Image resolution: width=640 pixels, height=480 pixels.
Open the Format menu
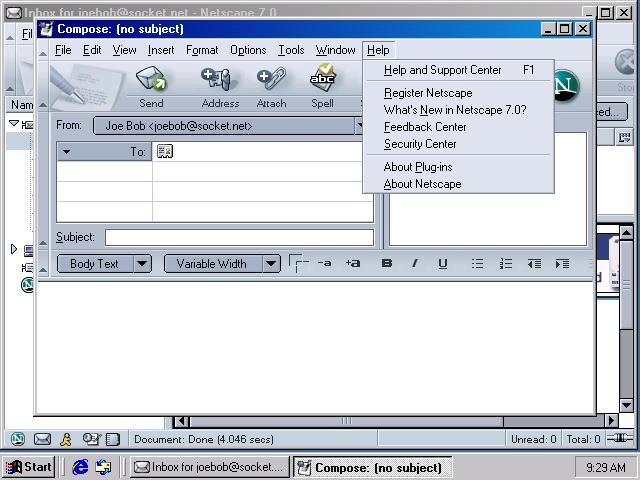[x=202, y=50]
